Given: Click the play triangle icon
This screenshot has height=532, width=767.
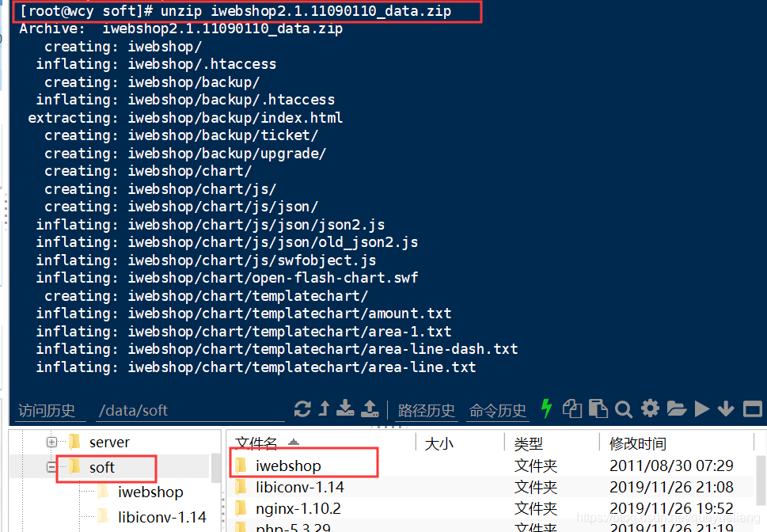Looking at the screenshot, I should (702, 408).
